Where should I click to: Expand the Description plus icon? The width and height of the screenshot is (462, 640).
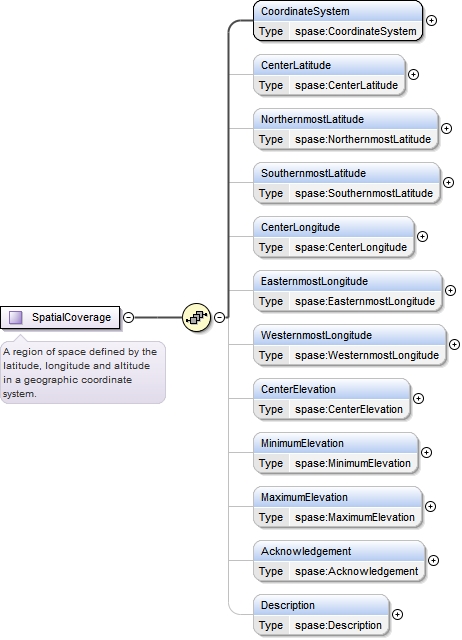[x=398, y=614]
